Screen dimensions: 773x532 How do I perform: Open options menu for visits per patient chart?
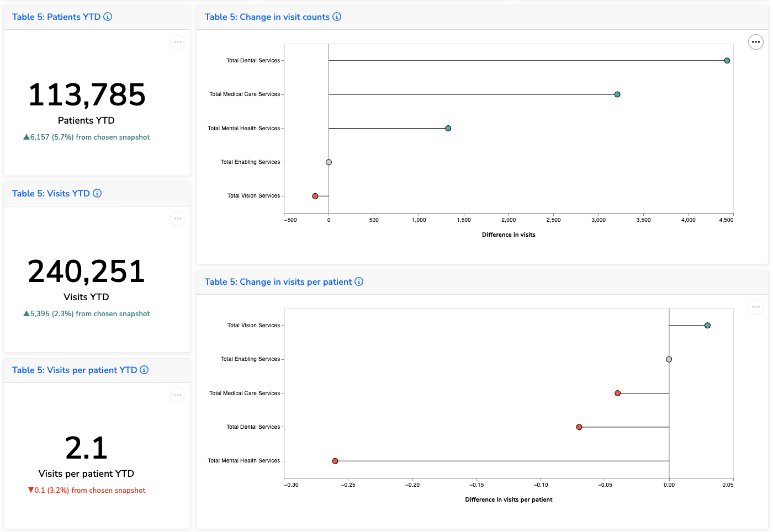point(755,307)
